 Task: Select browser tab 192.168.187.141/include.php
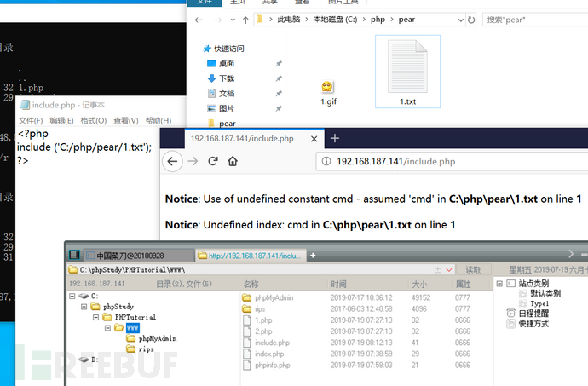(x=242, y=138)
